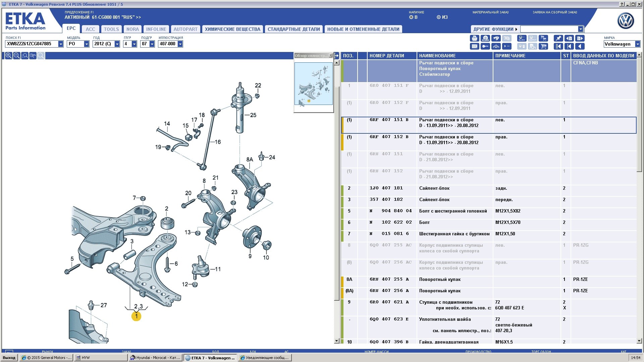Click the car lift icon

point(496,46)
